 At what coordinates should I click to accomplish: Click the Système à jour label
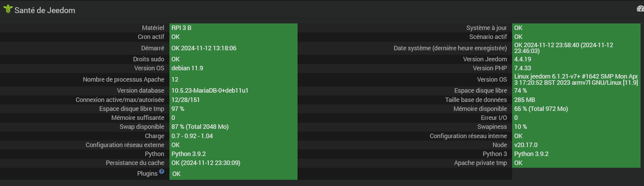[x=486, y=28]
